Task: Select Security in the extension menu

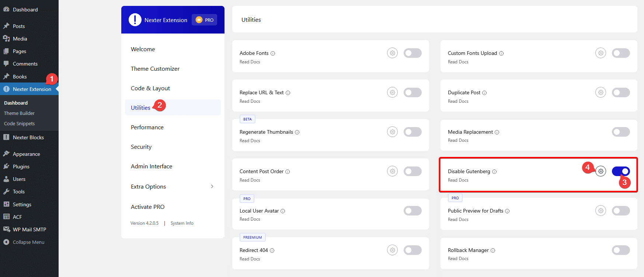Action: tap(141, 147)
